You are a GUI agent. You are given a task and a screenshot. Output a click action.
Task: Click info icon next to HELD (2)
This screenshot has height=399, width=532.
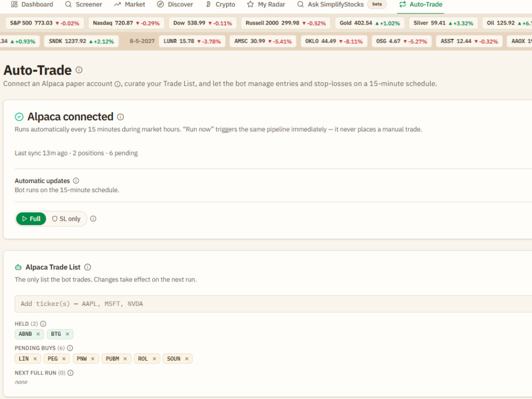43,323
